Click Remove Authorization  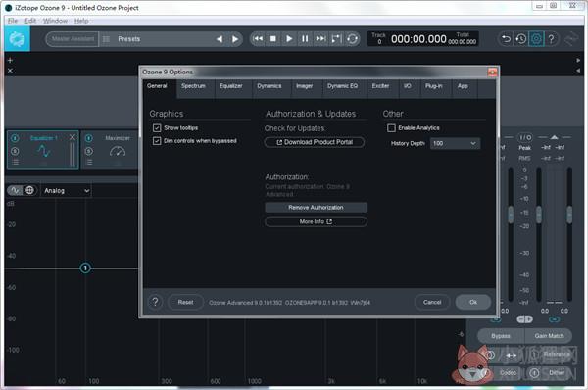(x=316, y=208)
